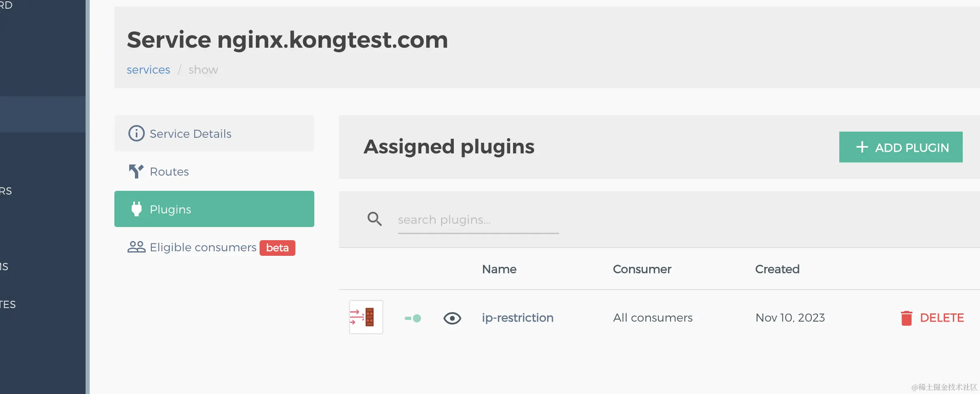Click the ip-restriction firewall plugin icon
This screenshot has height=394, width=980.
click(366, 317)
